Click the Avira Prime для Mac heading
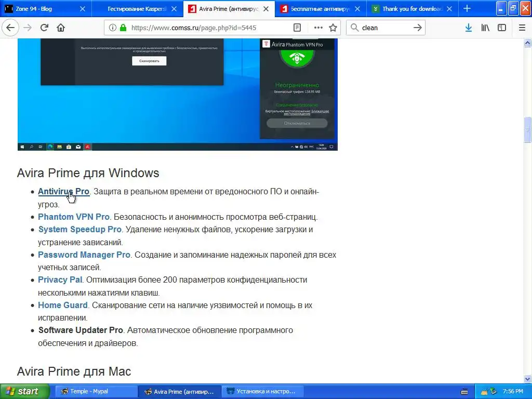The width and height of the screenshot is (532, 399). [74, 371]
